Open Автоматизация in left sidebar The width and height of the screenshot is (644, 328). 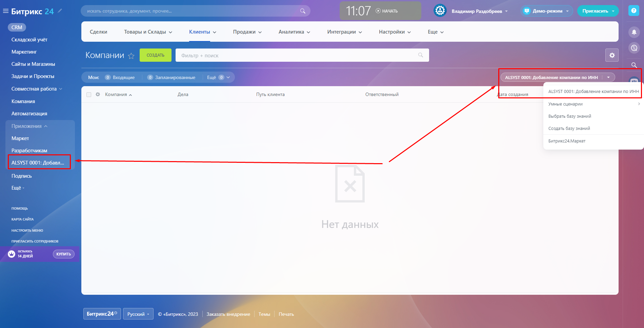click(x=29, y=114)
